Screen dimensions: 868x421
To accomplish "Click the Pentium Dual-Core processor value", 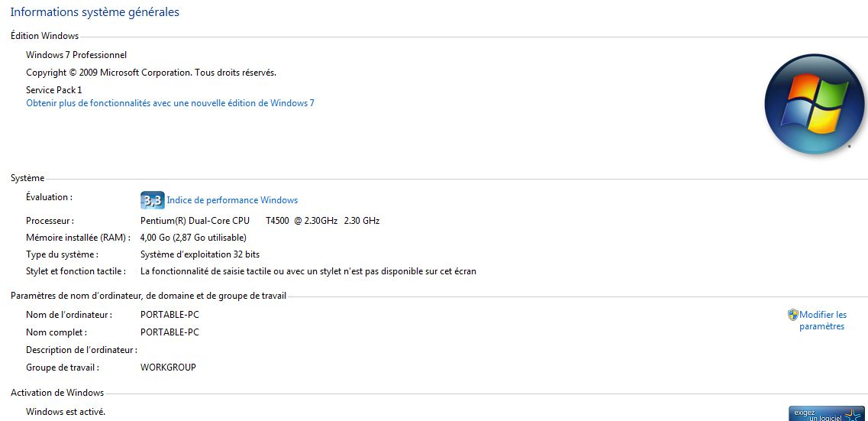I will [x=260, y=221].
